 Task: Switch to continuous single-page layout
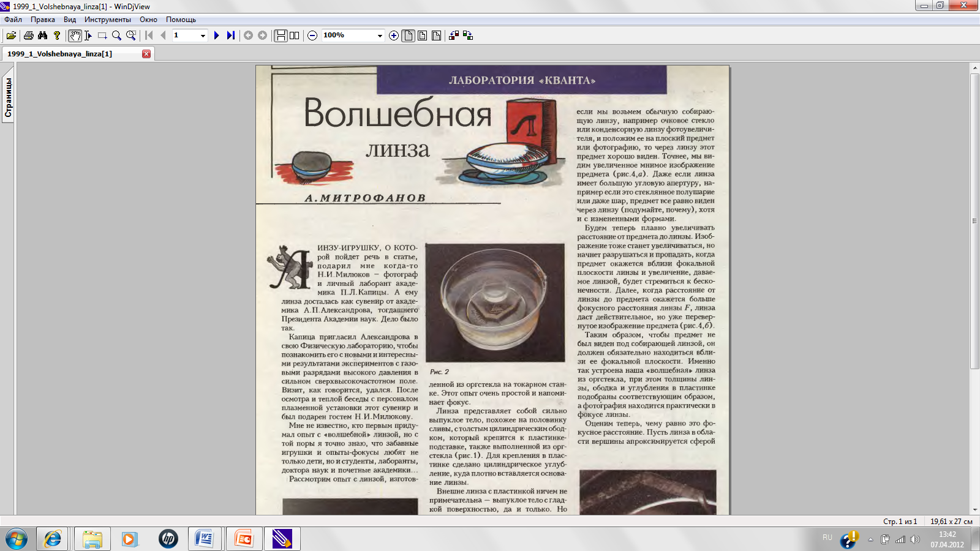pyautogui.click(x=281, y=36)
